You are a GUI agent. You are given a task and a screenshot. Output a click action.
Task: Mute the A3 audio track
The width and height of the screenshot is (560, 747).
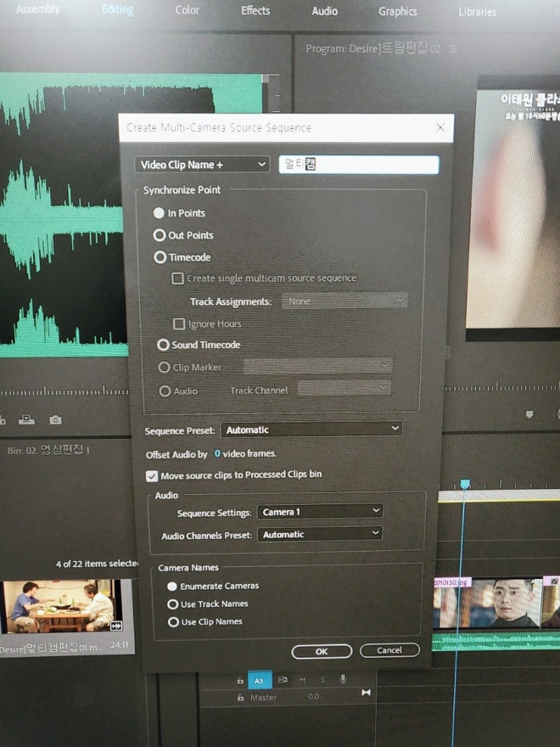coord(304,679)
